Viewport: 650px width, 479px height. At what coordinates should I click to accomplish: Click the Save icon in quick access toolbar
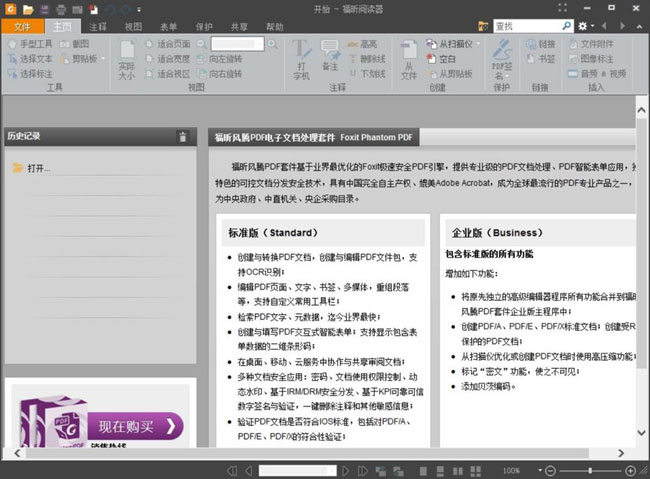click(44, 9)
